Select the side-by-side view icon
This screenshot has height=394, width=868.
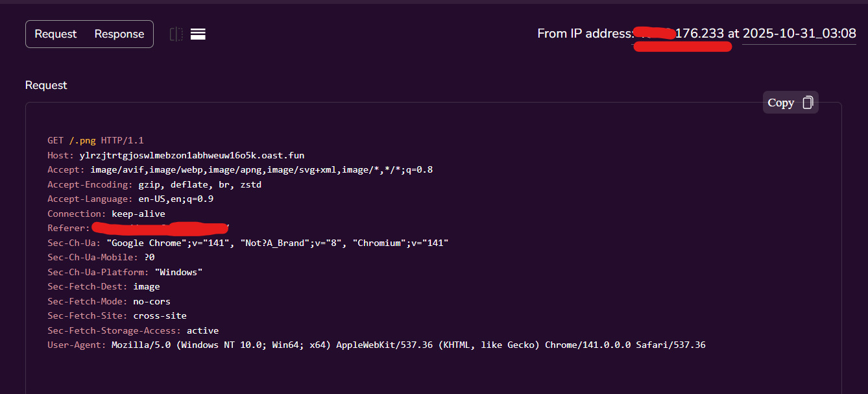coord(176,34)
